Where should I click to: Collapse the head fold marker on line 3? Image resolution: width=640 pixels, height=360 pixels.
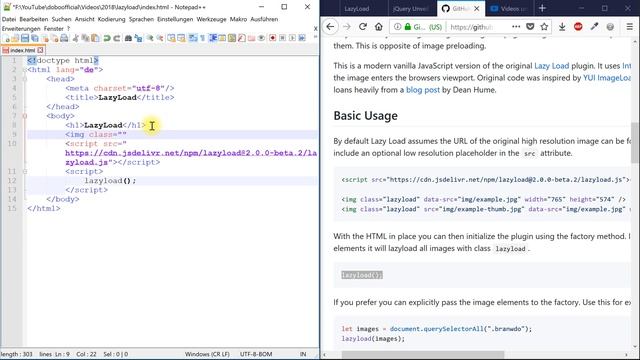pyautogui.click(x=25, y=79)
